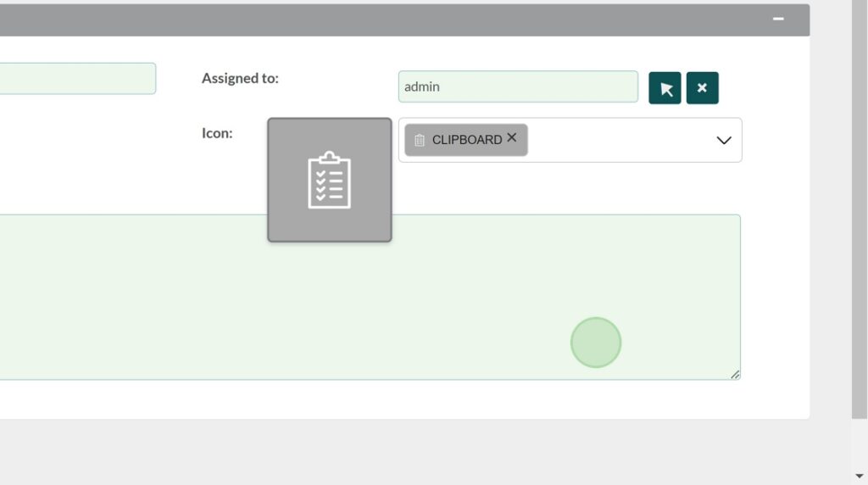The width and height of the screenshot is (868, 485).
Task: Click the Assigned to field containing admin
Action: (x=517, y=86)
